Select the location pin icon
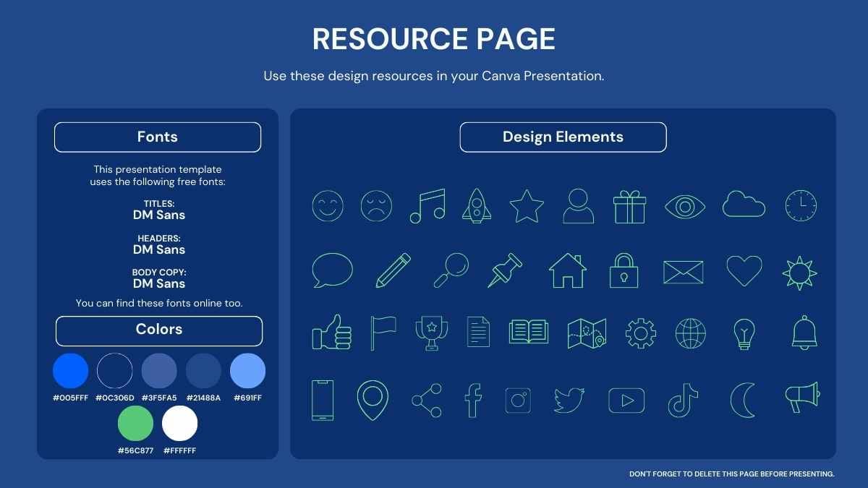The height and width of the screenshot is (488, 868). 373,401
